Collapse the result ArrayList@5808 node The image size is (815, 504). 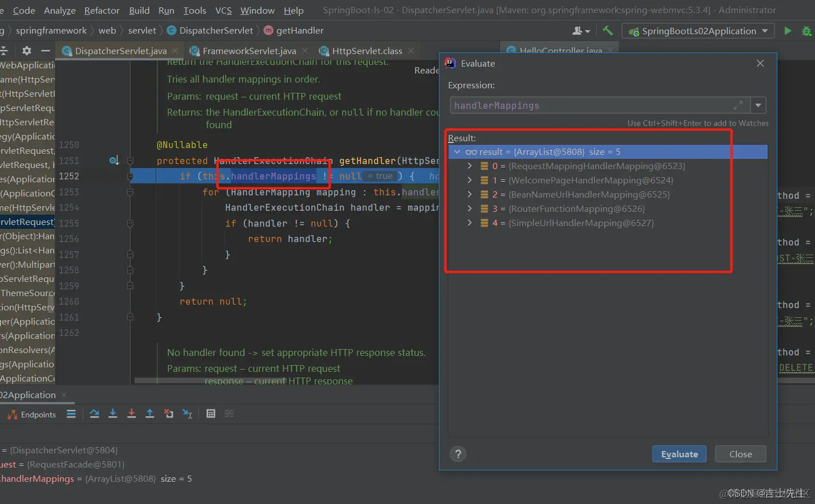pyautogui.click(x=457, y=152)
